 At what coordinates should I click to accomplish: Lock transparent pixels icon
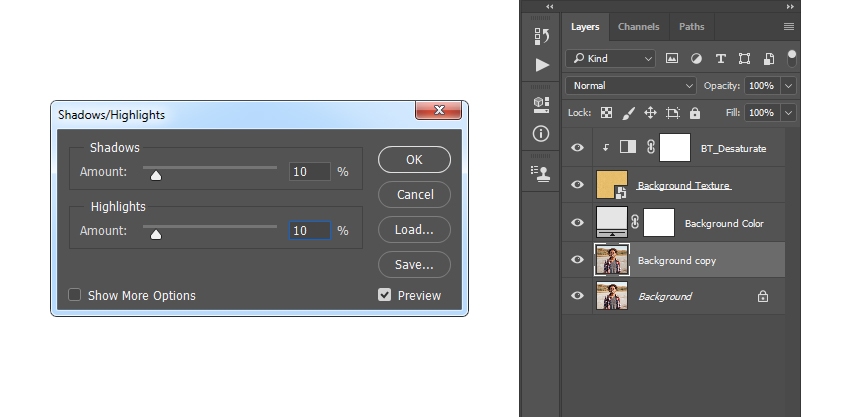point(607,113)
